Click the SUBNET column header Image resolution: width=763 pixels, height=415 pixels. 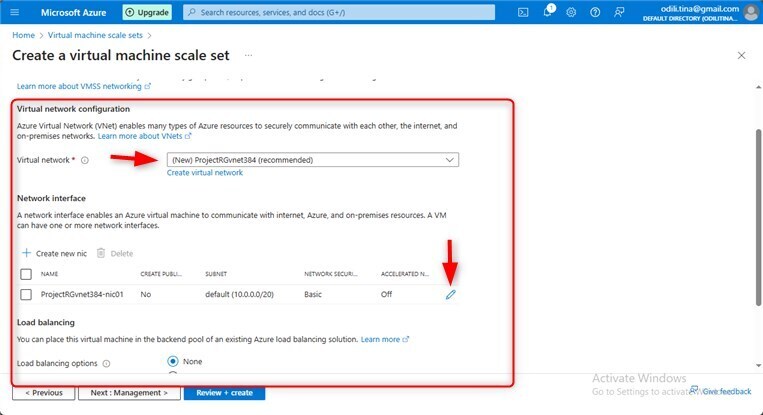216,274
